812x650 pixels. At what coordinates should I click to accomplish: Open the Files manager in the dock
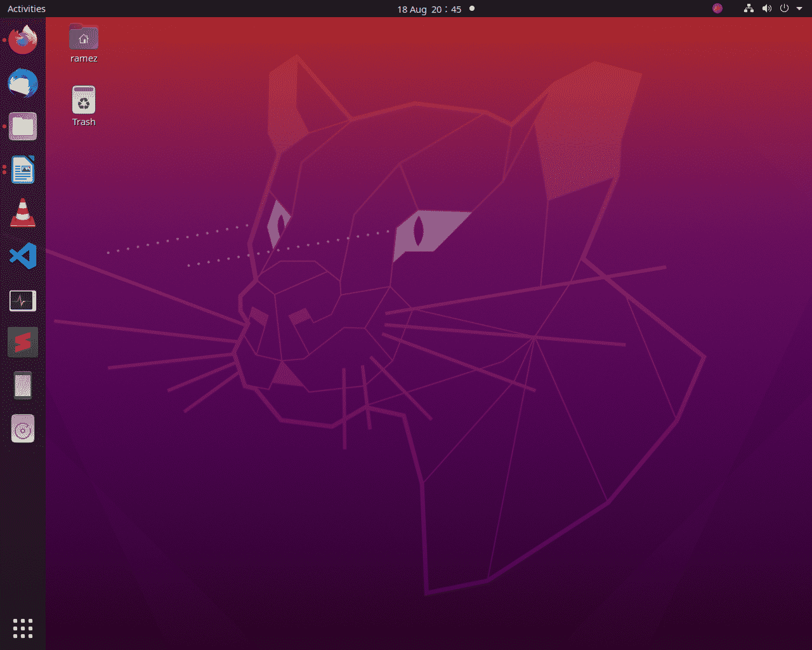point(23,126)
